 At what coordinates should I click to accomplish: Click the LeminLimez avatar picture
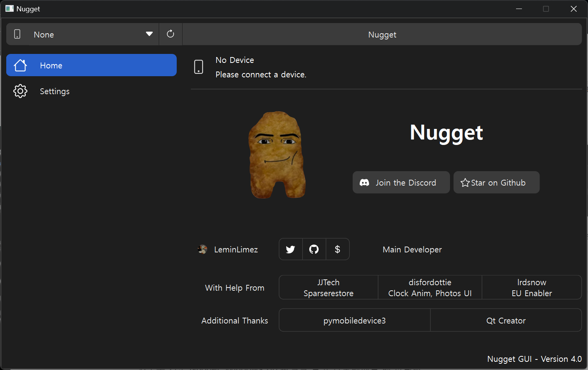pos(203,249)
